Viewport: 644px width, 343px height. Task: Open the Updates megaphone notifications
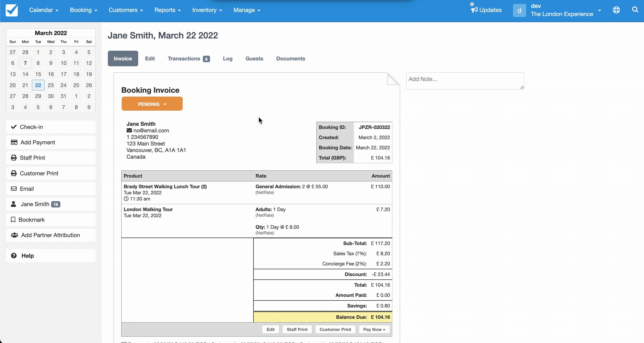coord(486,10)
